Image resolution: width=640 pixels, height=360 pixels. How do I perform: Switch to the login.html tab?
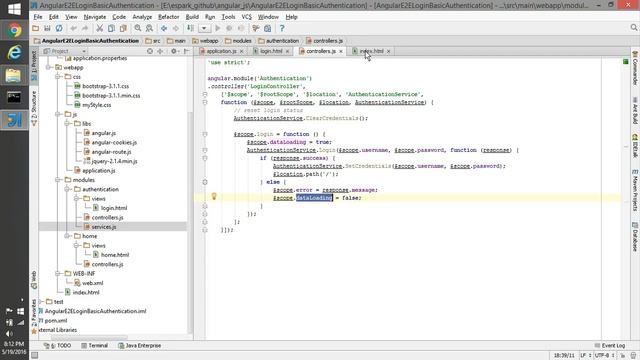pyautogui.click(x=271, y=51)
